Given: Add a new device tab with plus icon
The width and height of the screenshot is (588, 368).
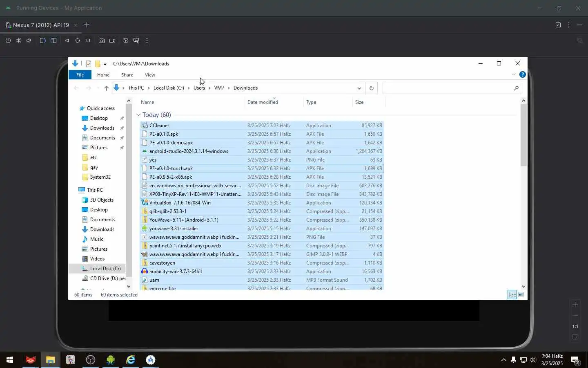Looking at the screenshot, I should pos(87,25).
